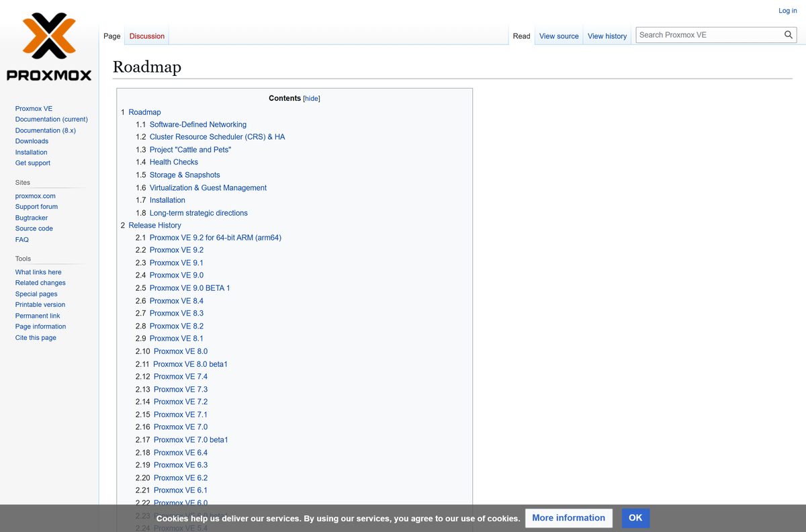Open the Support forum link
The height and width of the screenshot is (532, 806).
[x=36, y=207]
